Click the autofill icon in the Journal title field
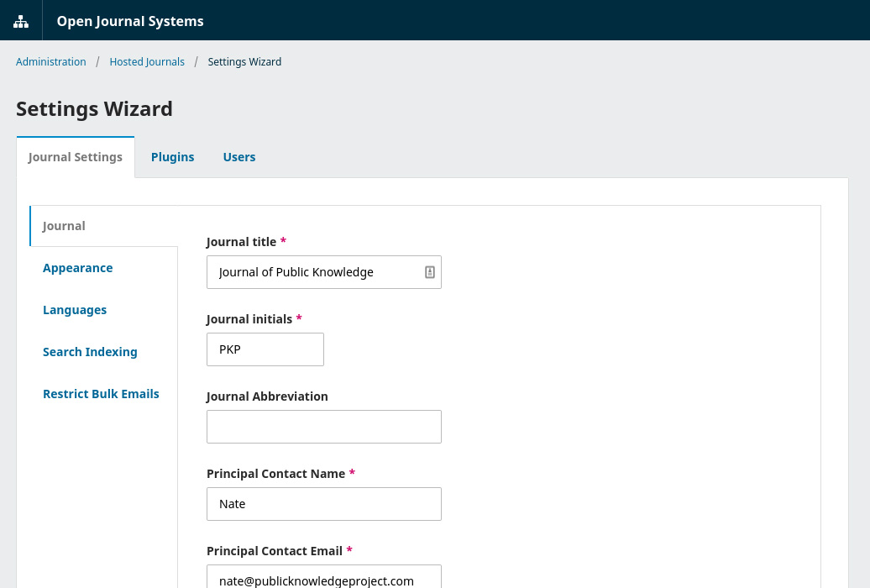This screenshot has height=588, width=870. pyautogui.click(x=429, y=272)
